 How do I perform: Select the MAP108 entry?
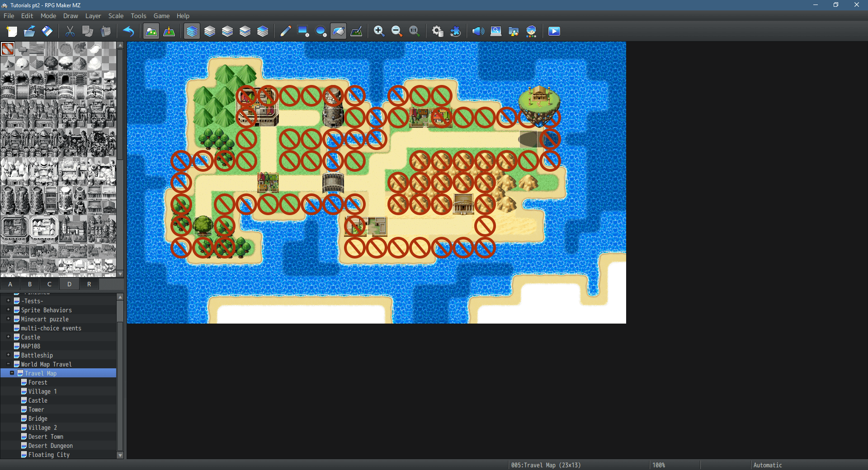click(x=30, y=346)
